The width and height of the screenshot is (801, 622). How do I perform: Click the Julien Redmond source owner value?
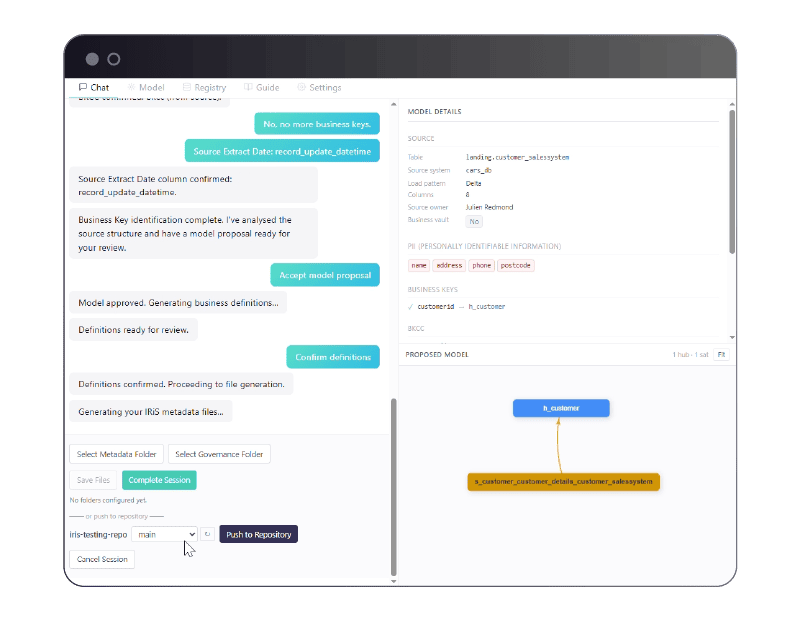pos(489,207)
